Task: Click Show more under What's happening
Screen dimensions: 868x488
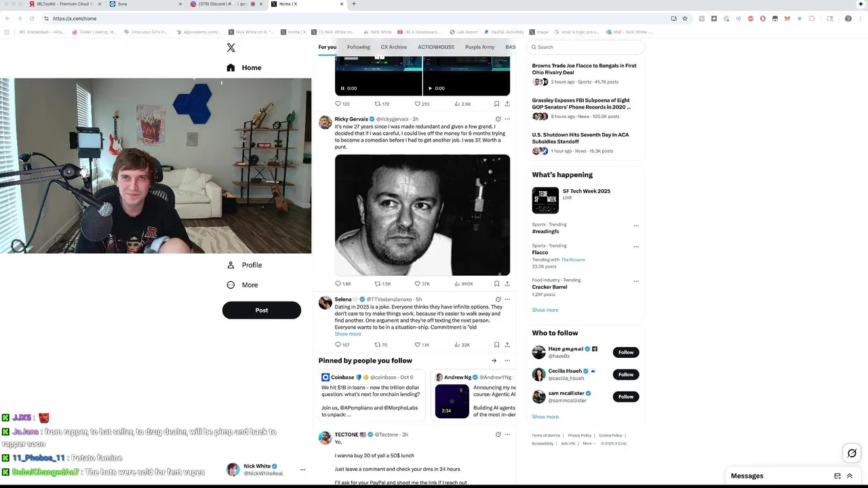Action: click(x=545, y=310)
